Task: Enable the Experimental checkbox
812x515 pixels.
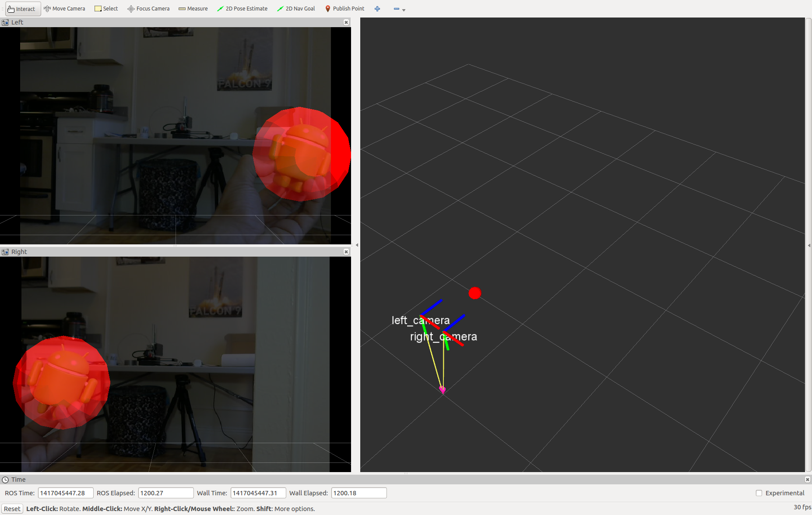Action: [759, 493]
